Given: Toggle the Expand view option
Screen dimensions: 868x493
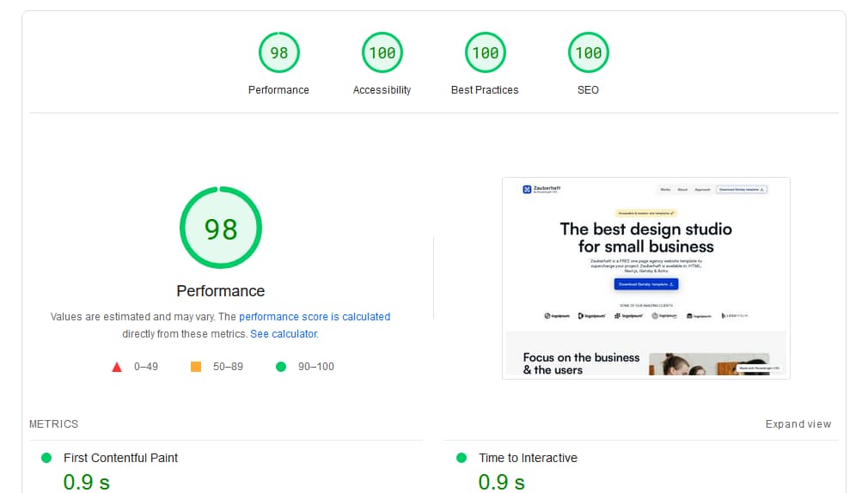Looking at the screenshot, I should coord(798,423).
